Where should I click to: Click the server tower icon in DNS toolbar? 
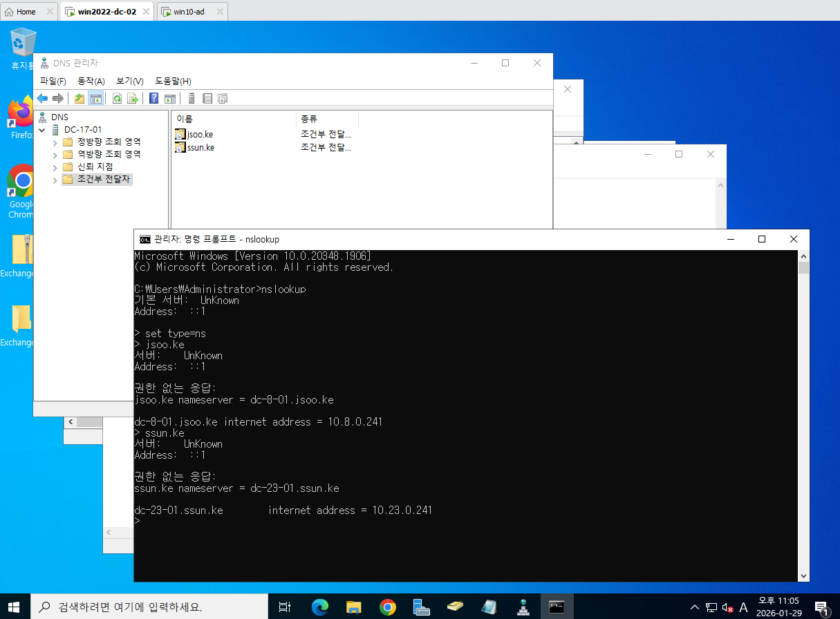(x=192, y=99)
